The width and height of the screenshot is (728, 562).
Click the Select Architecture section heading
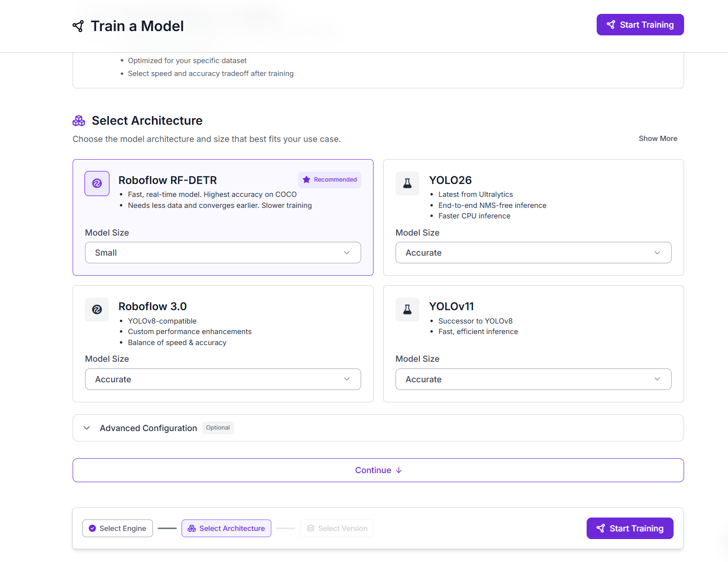pyautogui.click(x=147, y=121)
